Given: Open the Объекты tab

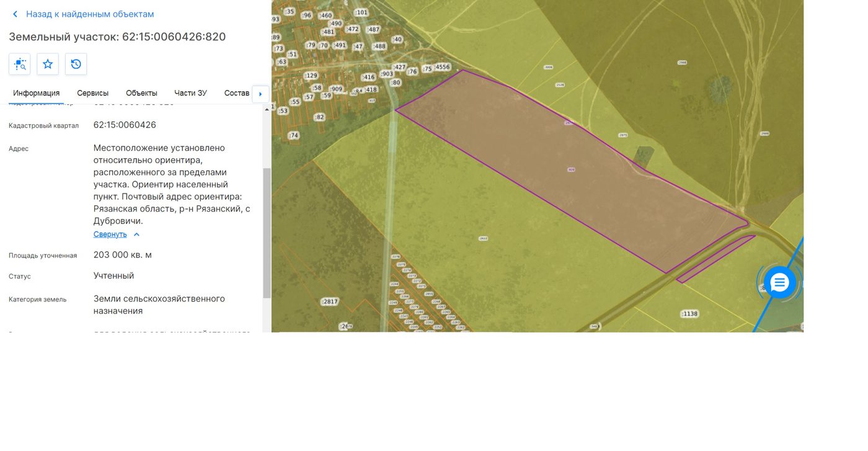Looking at the screenshot, I should coord(141,93).
